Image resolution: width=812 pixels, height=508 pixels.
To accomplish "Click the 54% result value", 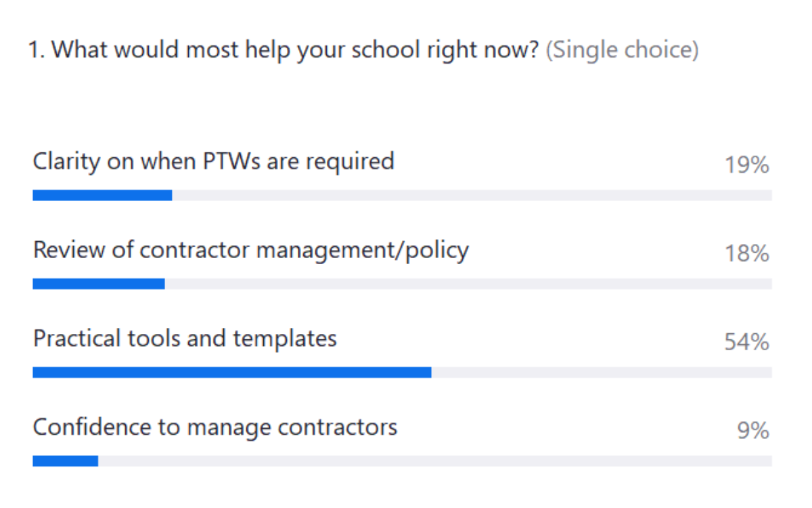I will point(747,342).
